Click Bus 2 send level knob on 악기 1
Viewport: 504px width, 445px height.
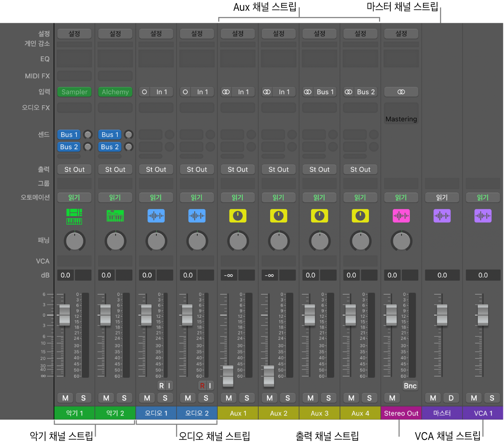tap(88, 147)
